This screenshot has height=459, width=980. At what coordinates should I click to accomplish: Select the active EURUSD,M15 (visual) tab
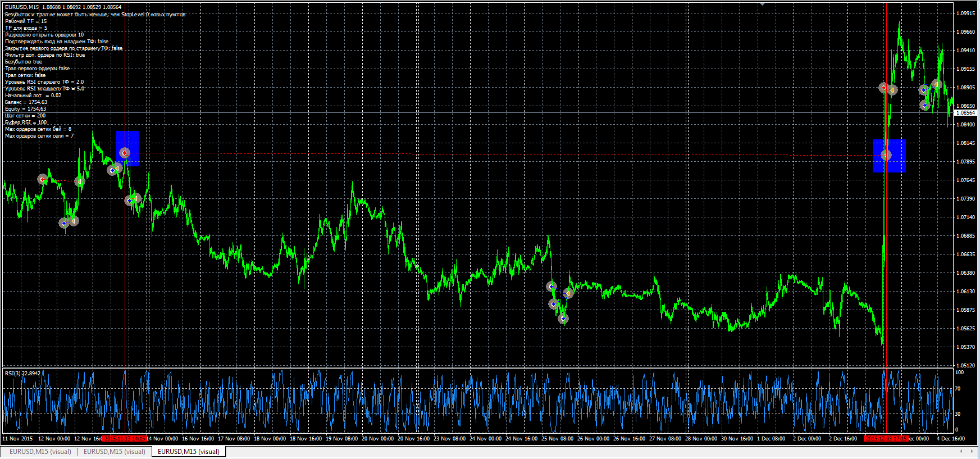click(189, 452)
